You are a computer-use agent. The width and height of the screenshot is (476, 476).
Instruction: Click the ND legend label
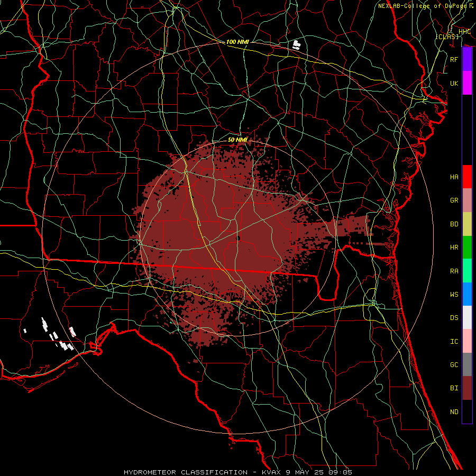click(x=454, y=412)
